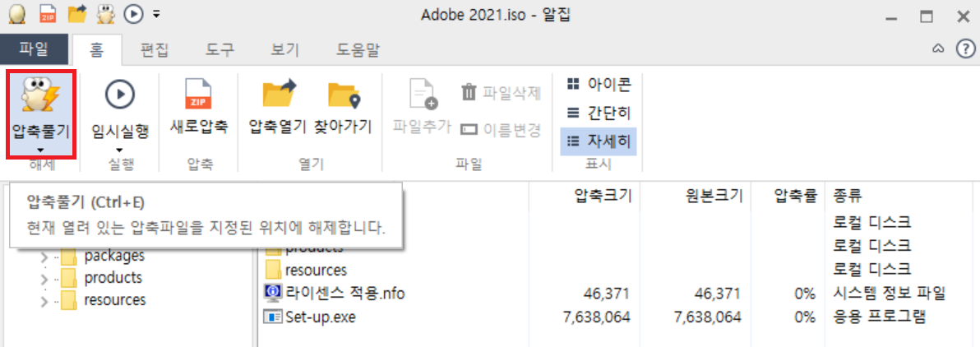Open help with the question mark icon
The width and height of the screenshot is (980, 347).
coord(966,49)
